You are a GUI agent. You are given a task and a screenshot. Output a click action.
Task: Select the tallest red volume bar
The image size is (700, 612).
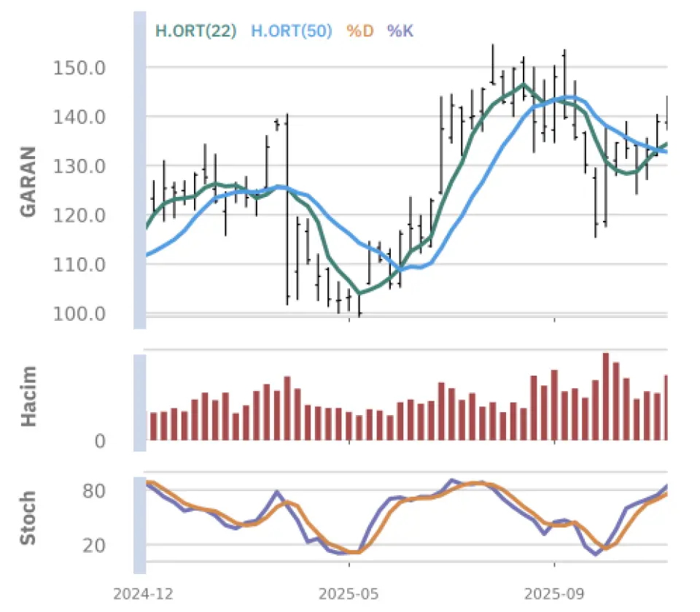point(605,397)
